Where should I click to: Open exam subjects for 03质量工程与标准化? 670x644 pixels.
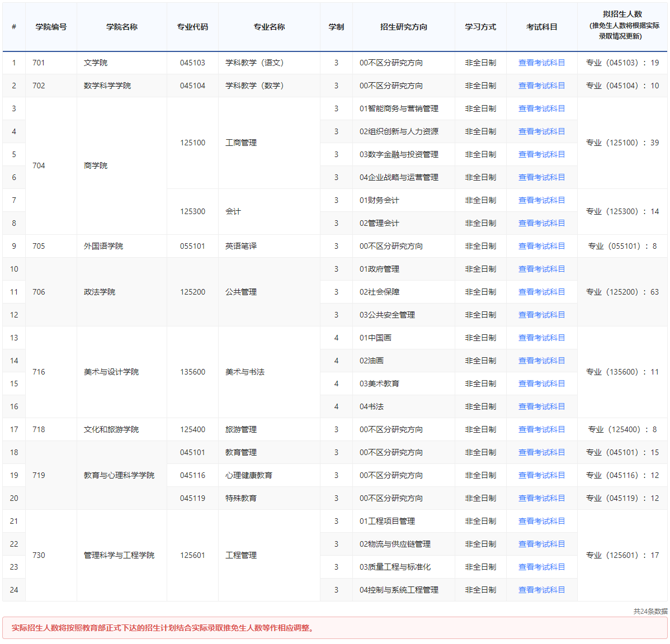pos(541,567)
